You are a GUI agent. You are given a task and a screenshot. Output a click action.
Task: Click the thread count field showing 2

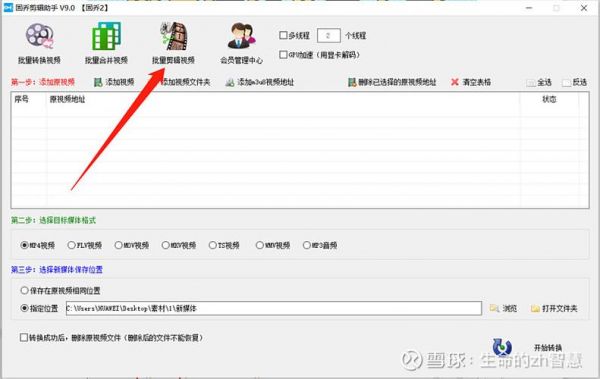(x=329, y=36)
